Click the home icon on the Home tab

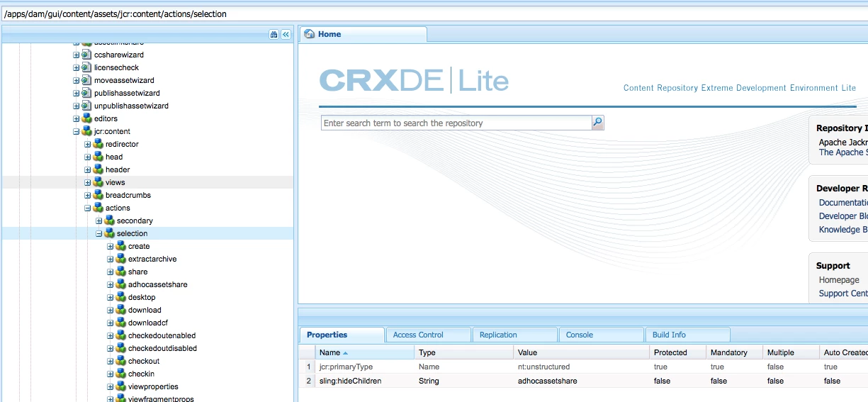click(x=310, y=34)
